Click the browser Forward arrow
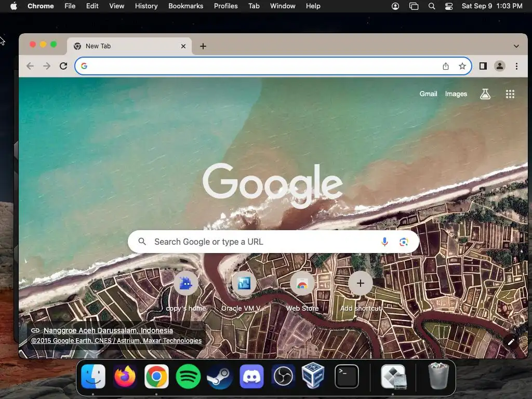The height and width of the screenshot is (399, 532). click(47, 66)
